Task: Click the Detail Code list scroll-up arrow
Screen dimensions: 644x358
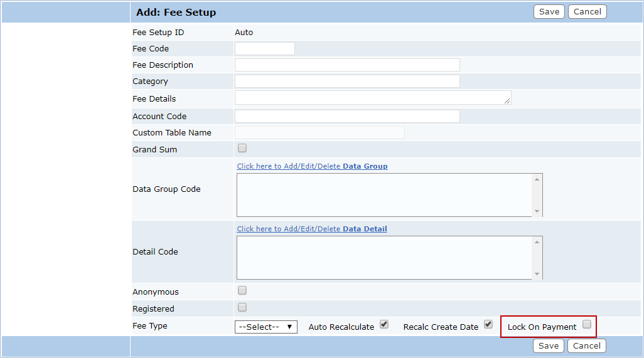Action: tap(537, 242)
